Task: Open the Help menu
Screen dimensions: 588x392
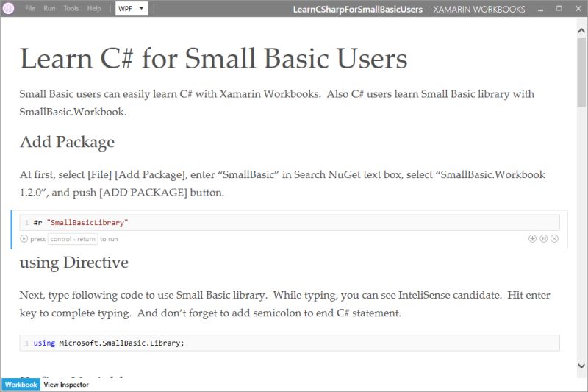Action: pyautogui.click(x=94, y=8)
